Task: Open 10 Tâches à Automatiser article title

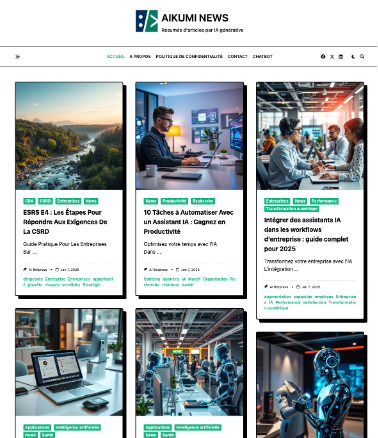Action: pos(189,222)
